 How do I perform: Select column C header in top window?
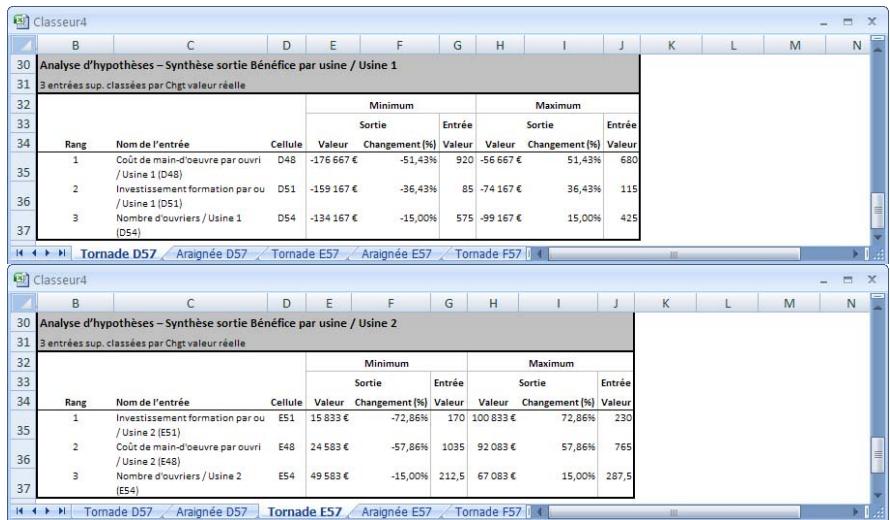click(190, 45)
